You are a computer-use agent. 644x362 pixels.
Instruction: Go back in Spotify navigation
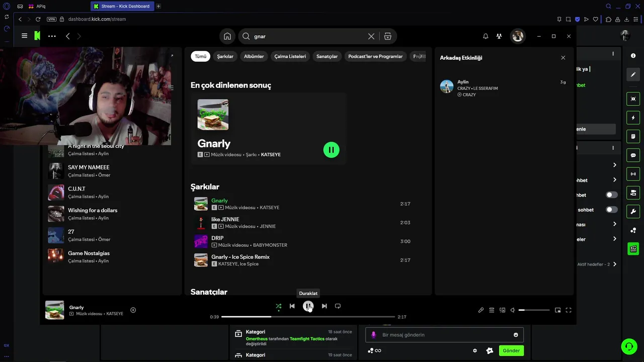tap(68, 36)
